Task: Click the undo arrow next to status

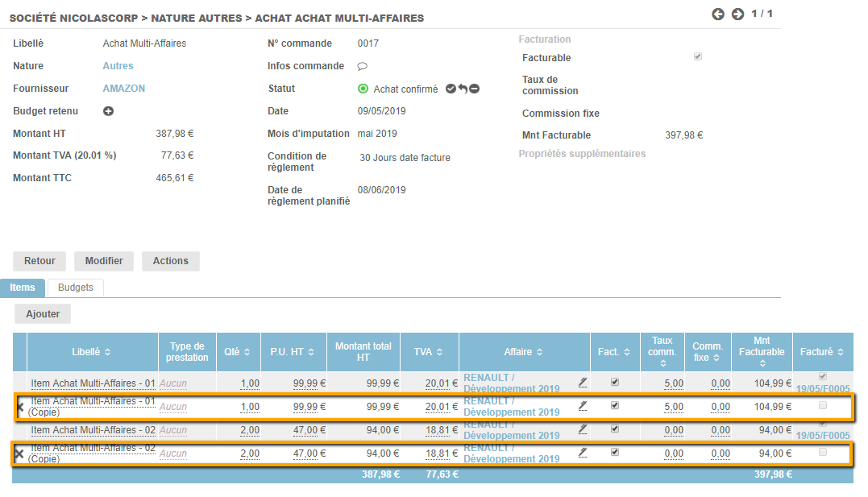Action: (x=463, y=89)
